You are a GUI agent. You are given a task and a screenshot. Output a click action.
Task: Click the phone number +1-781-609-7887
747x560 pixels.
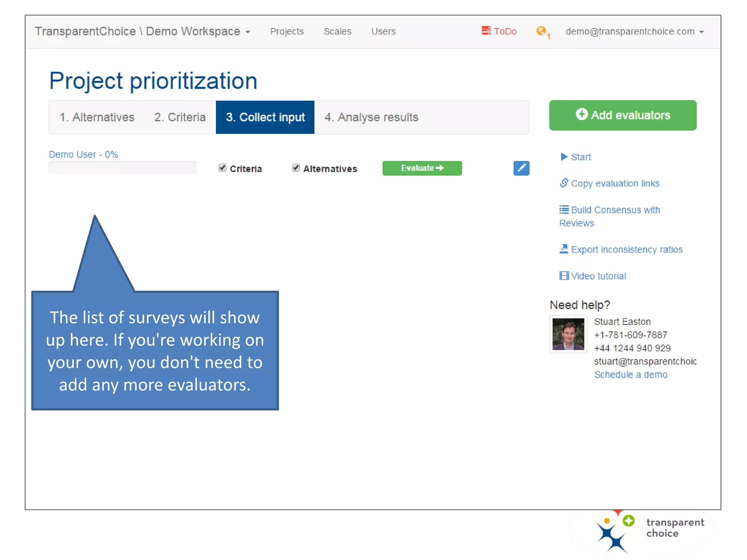point(631,335)
